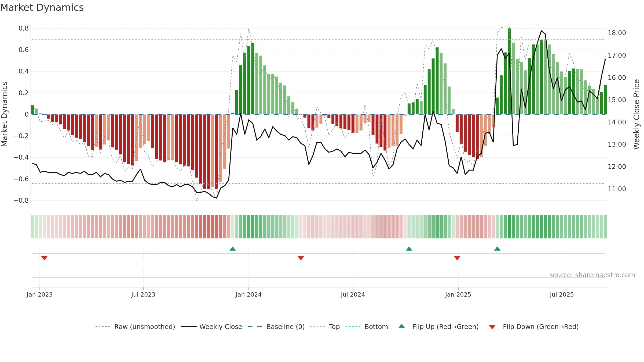Click the Jan 2023 x-axis label

(40, 294)
